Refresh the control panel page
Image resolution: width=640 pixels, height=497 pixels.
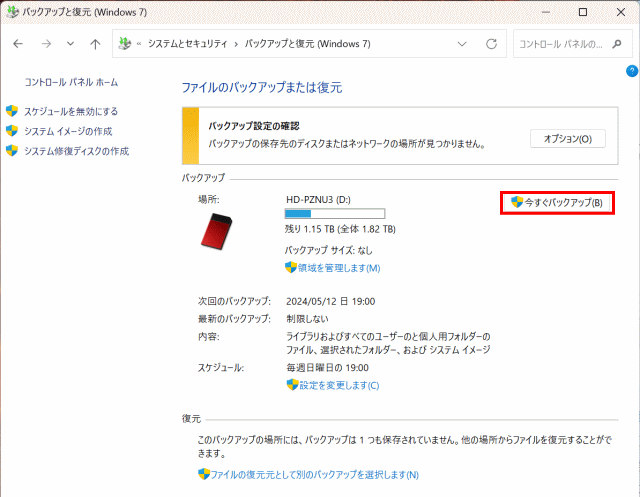point(491,44)
